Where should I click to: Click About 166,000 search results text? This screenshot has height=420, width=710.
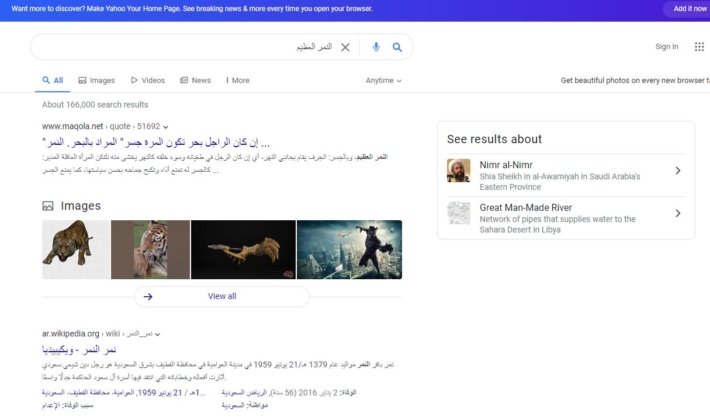pos(95,105)
